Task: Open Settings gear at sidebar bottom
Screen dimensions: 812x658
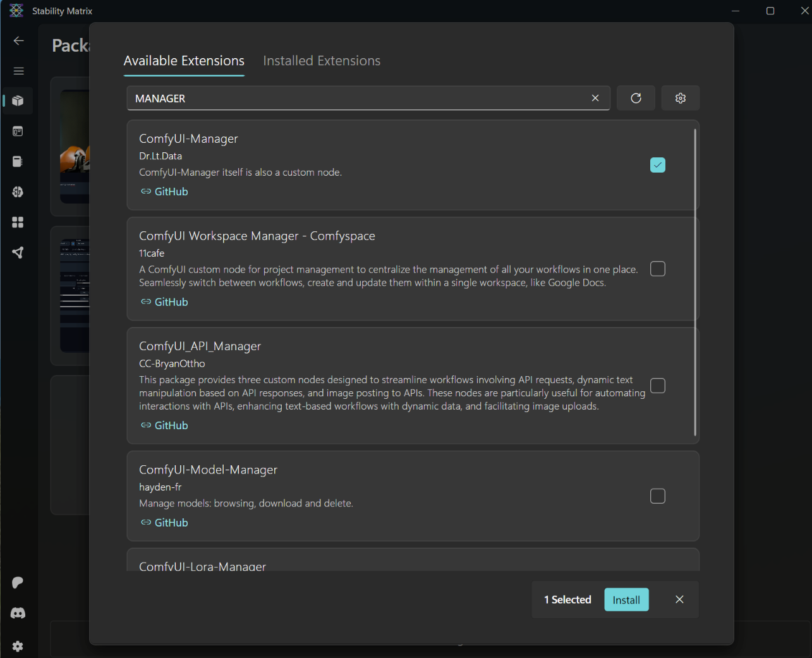Action: [x=18, y=646]
